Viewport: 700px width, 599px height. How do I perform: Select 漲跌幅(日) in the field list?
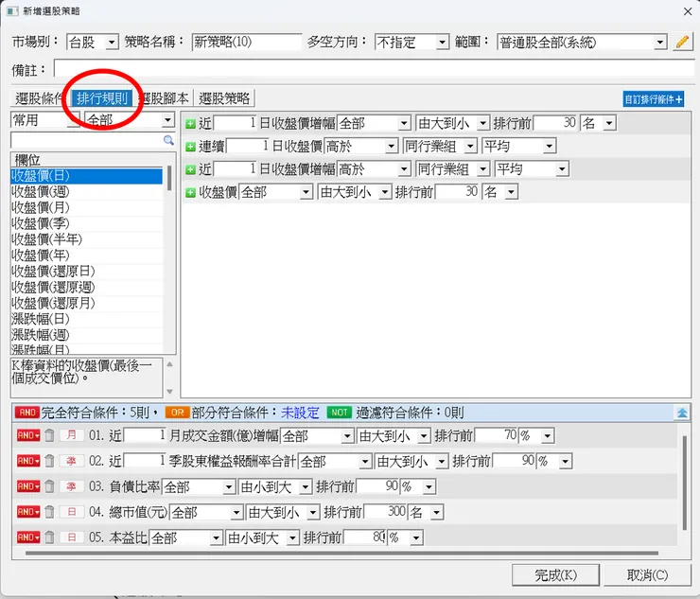[87, 319]
